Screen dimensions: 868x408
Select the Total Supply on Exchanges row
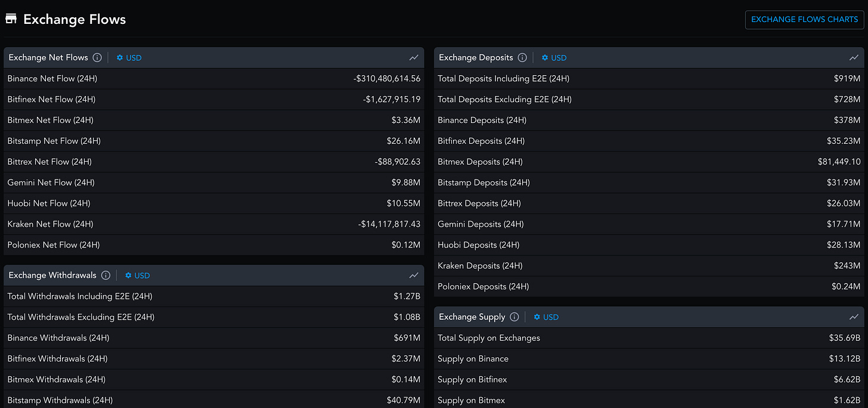click(x=649, y=338)
